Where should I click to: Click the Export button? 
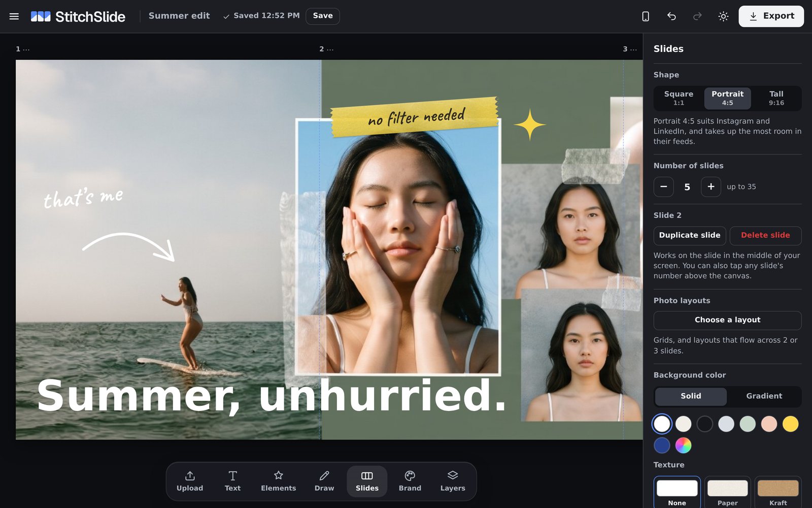771,16
